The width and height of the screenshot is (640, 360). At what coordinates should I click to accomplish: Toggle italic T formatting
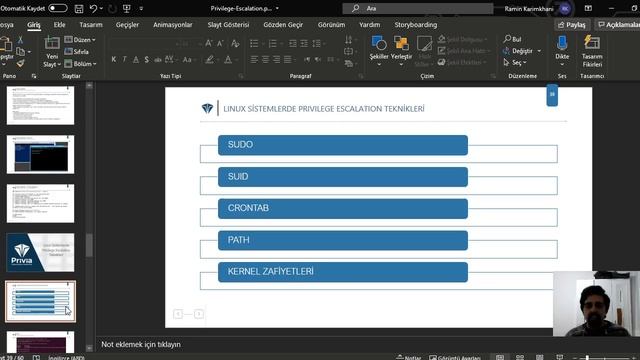pos(124,60)
